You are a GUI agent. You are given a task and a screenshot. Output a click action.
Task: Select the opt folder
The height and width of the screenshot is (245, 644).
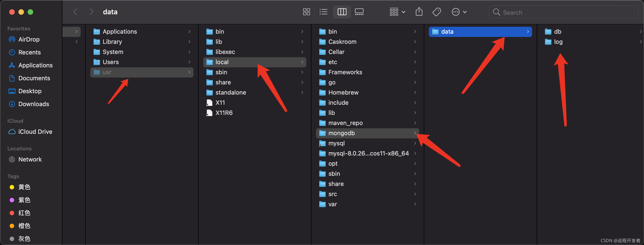pyautogui.click(x=368, y=163)
